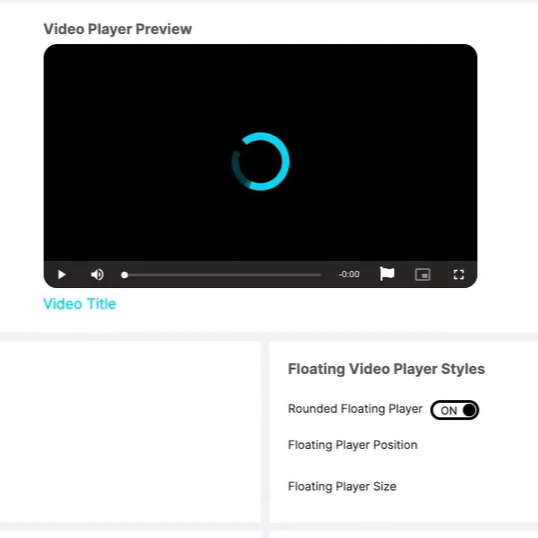Click the Rounded Floating Player label text
538x538 pixels.
pyautogui.click(x=355, y=409)
